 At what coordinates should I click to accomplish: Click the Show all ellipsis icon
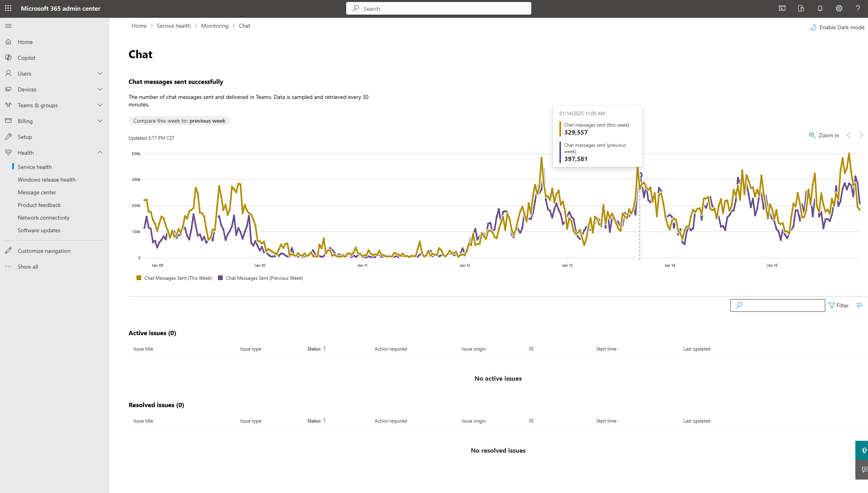pos(8,266)
